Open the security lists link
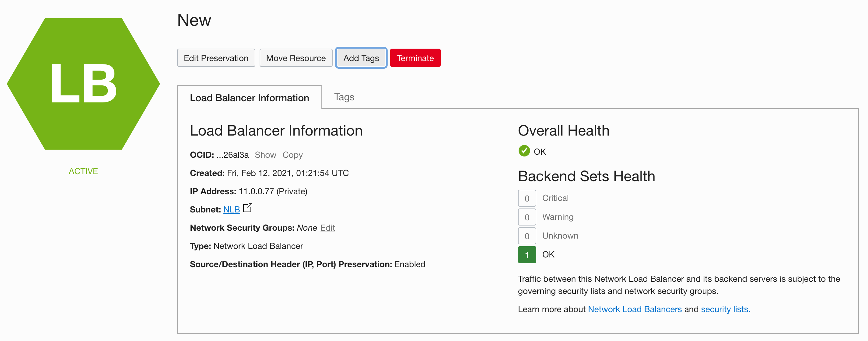The image size is (868, 341). (x=726, y=309)
